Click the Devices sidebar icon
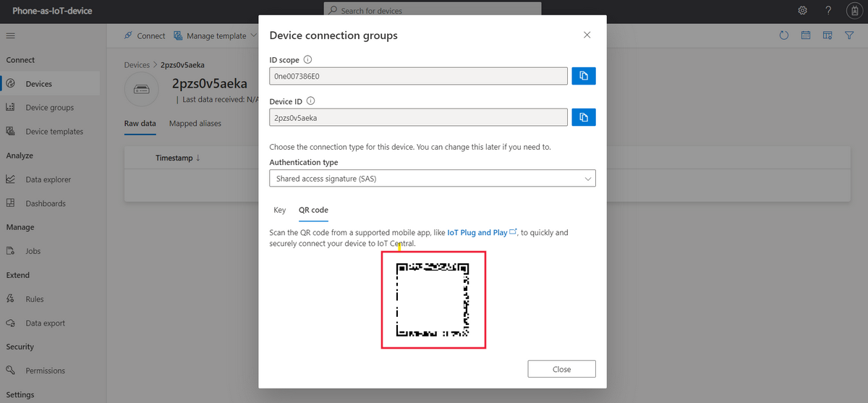Image resolution: width=868 pixels, height=403 pixels. pos(11,84)
